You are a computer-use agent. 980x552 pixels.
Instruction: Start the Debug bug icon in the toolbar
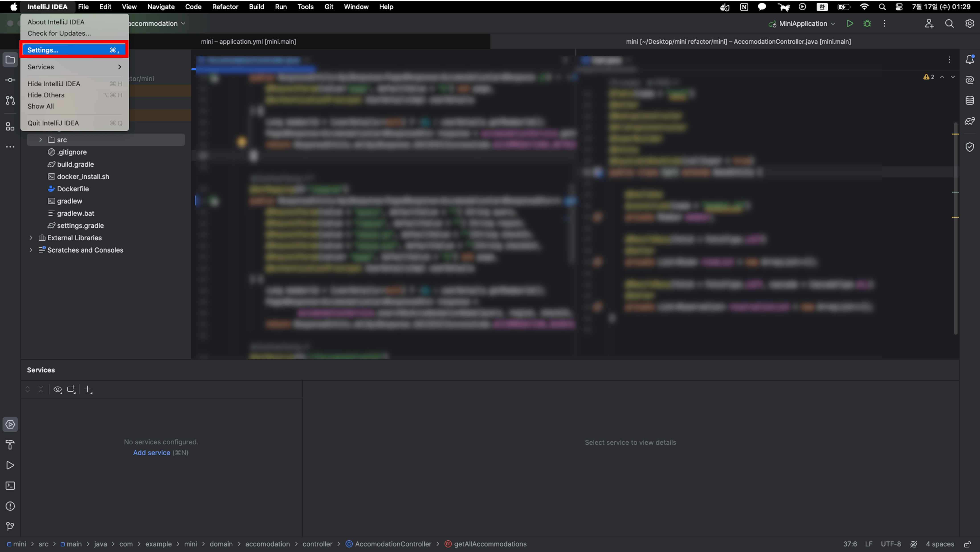(x=867, y=24)
